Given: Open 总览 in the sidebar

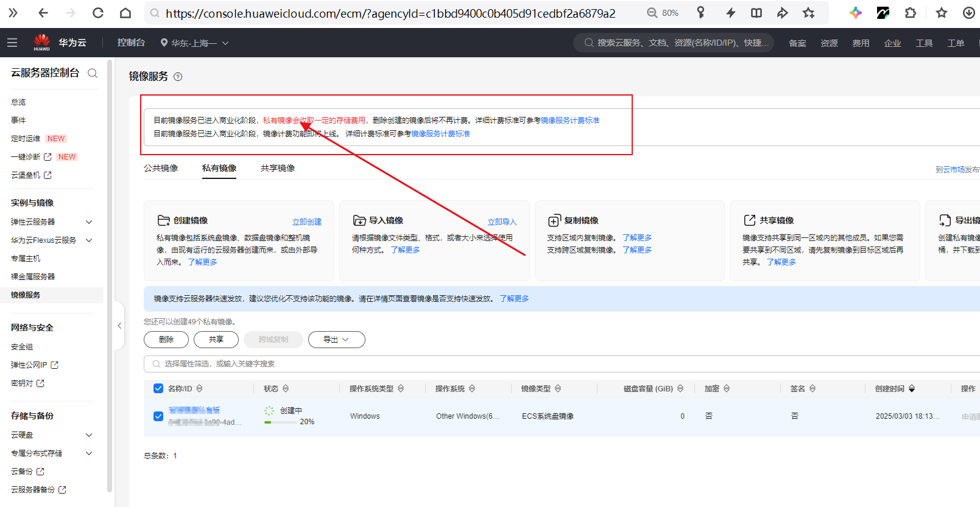Looking at the screenshot, I should tap(18, 102).
